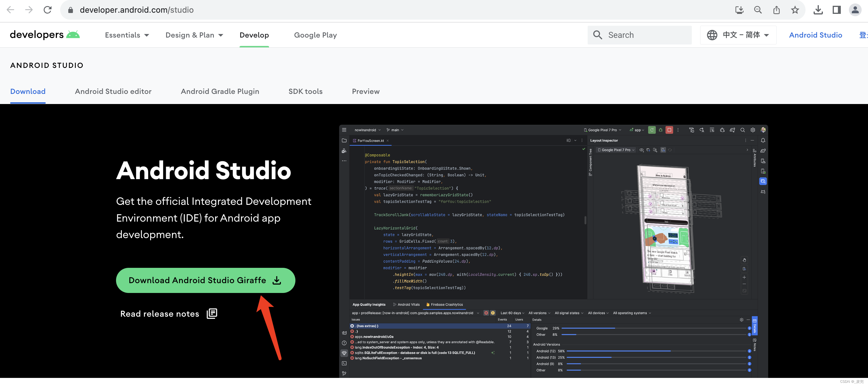This screenshot has height=386, width=868.
Task: Open the Last 60 days filter dropdown
Action: (512, 313)
